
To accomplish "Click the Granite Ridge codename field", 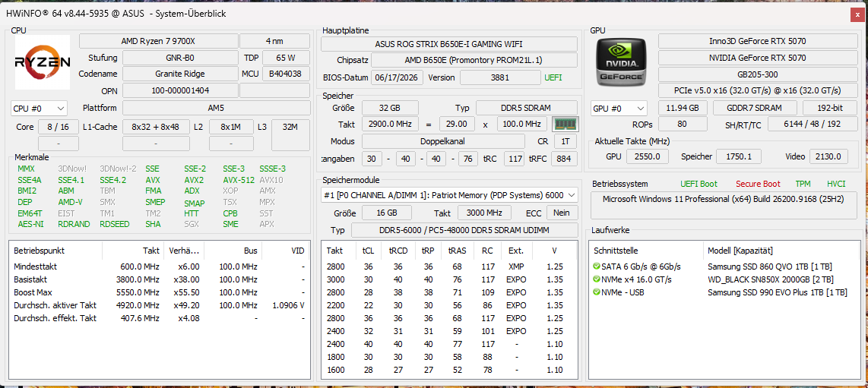I will click(x=180, y=74).
